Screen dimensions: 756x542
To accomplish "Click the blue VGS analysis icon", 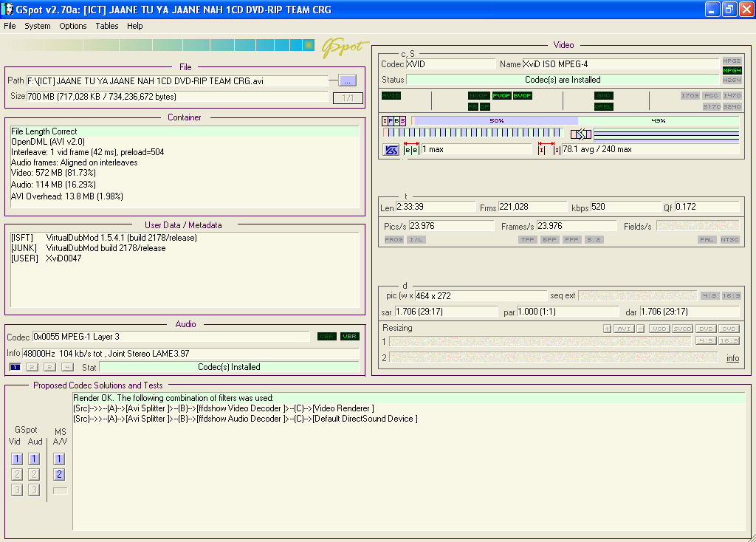I will [391, 150].
